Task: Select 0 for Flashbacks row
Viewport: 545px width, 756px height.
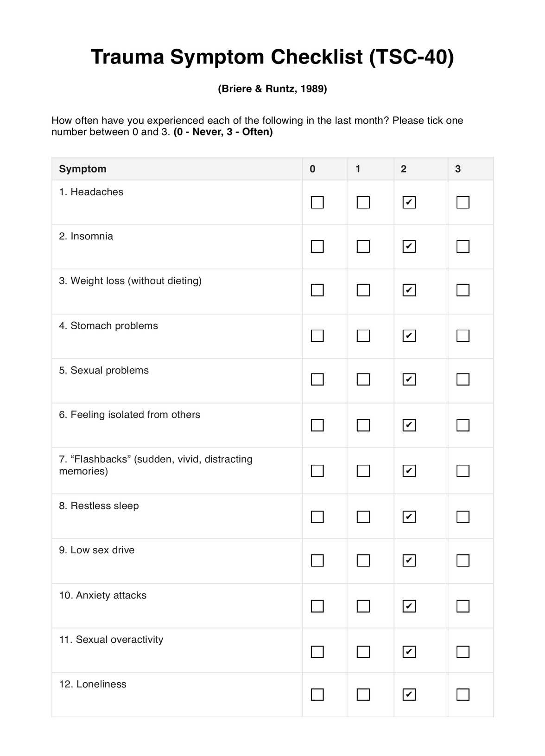Action: [317, 471]
